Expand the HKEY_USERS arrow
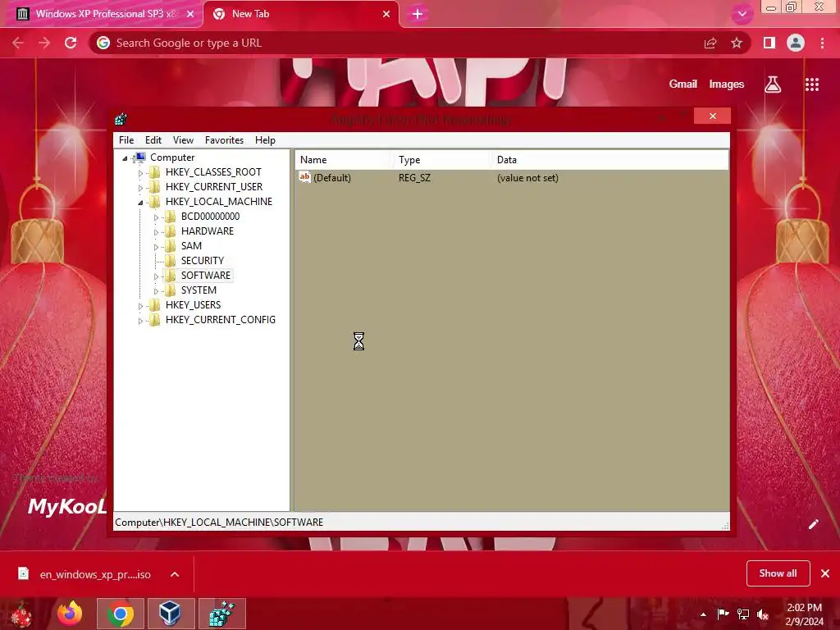Viewport: 840px width, 630px height. [140, 306]
